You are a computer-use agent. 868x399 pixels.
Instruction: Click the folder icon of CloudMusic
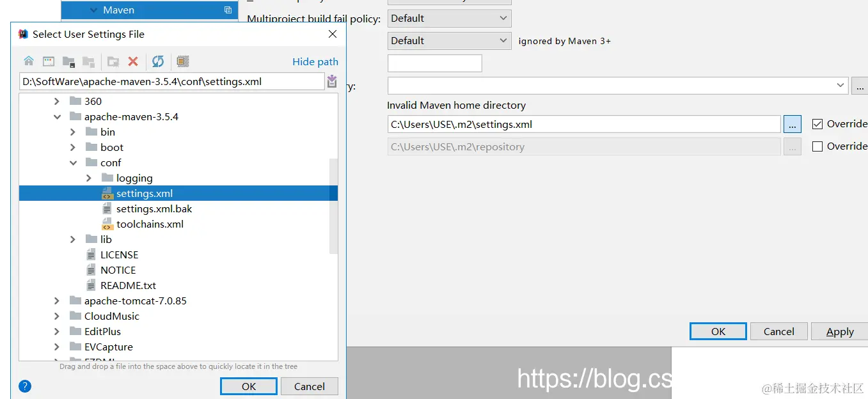[75, 317]
